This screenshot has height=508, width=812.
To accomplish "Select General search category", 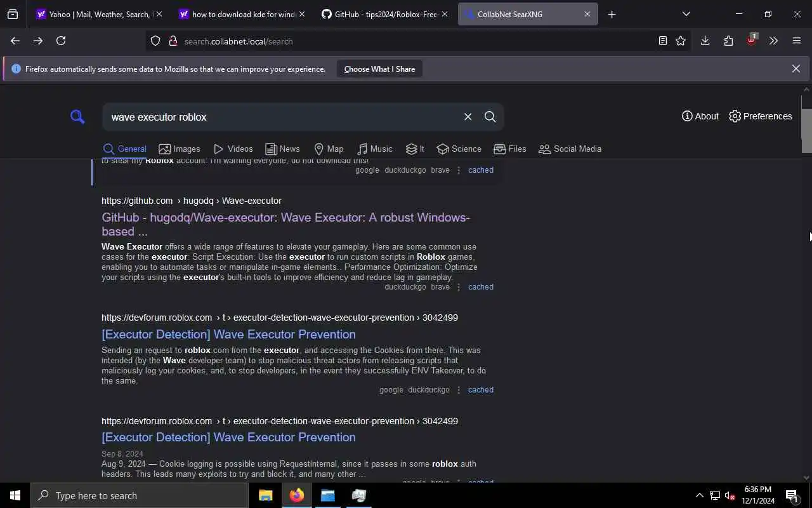I will [x=125, y=149].
